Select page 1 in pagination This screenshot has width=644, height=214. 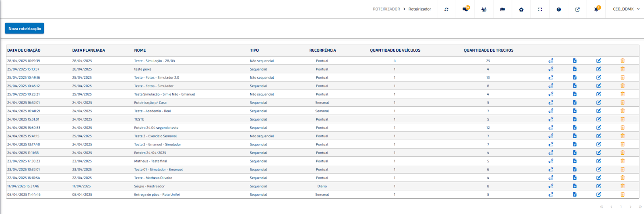(621, 207)
